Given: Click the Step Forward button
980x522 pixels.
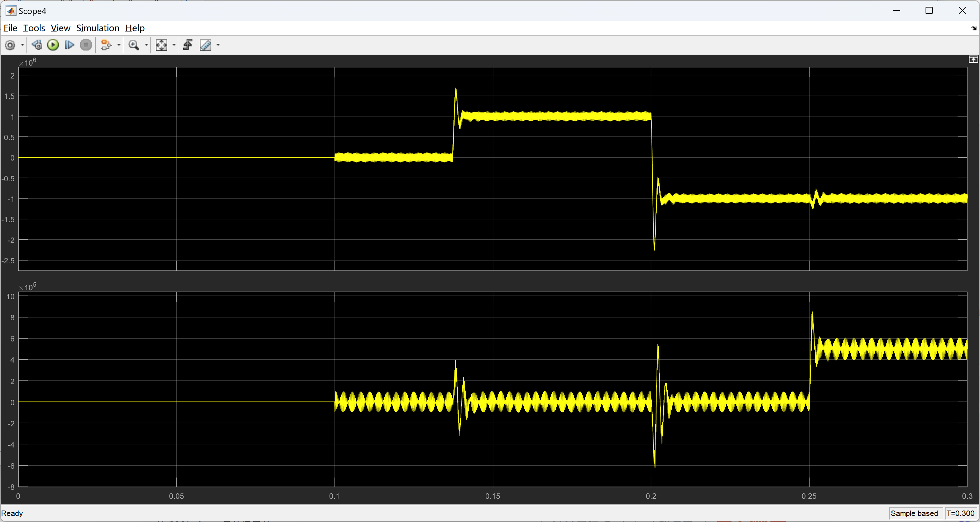Looking at the screenshot, I should pyautogui.click(x=69, y=45).
